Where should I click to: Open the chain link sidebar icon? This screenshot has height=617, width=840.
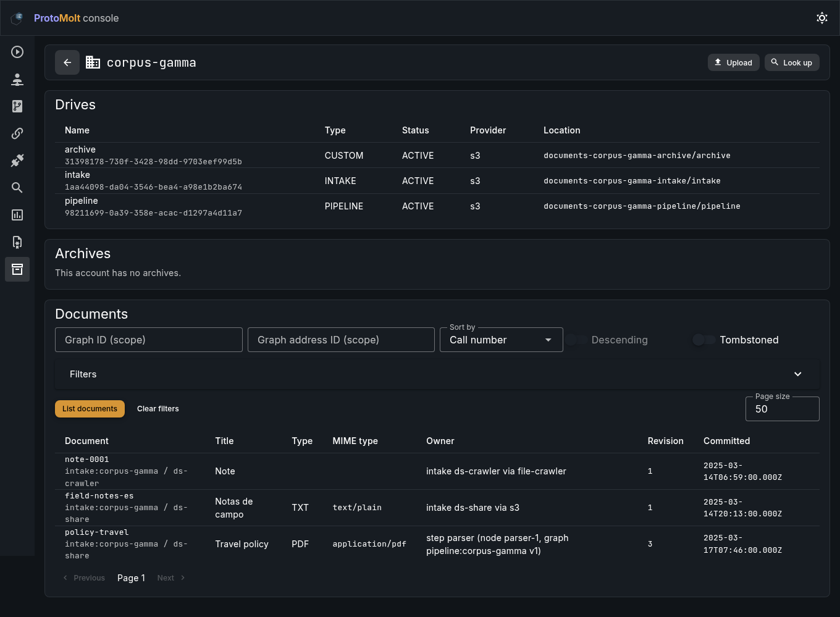pos(17,133)
